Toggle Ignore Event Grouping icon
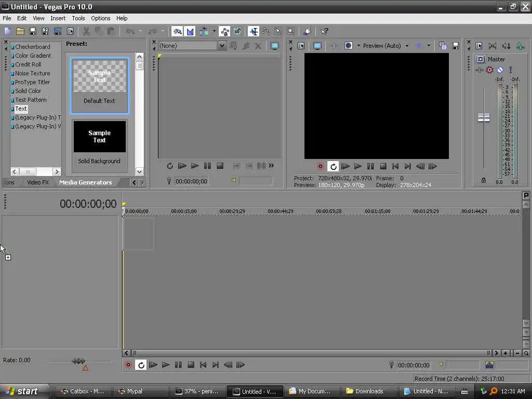Screen dimensions: 532x399 [237, 32]
